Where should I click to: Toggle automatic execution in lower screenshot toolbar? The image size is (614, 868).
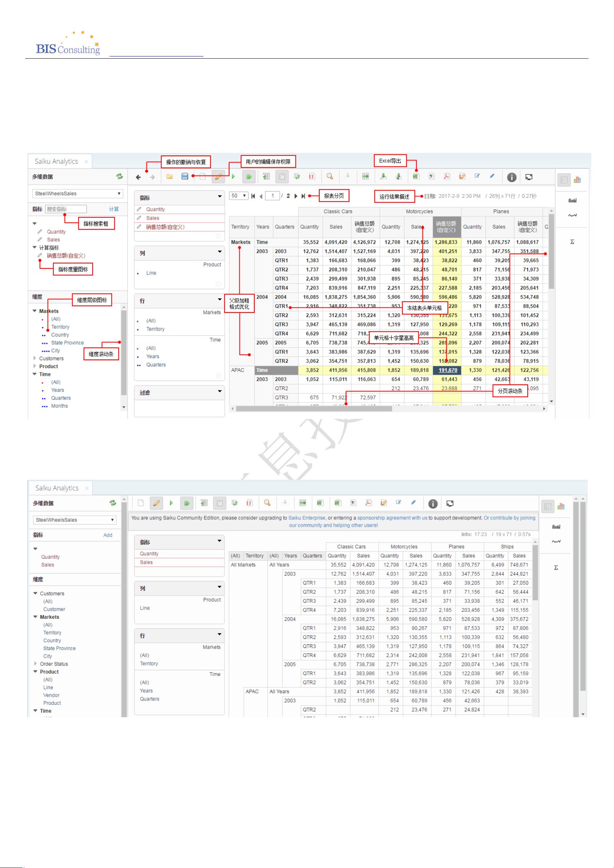coord(187,503)
